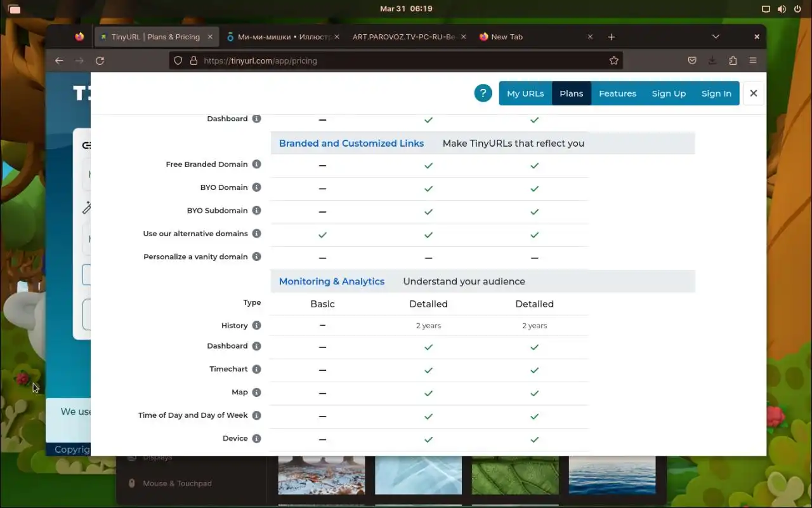Show info icon for Device row
The height and width of the screenshot is (508, 812).
[x=256, y=438]
